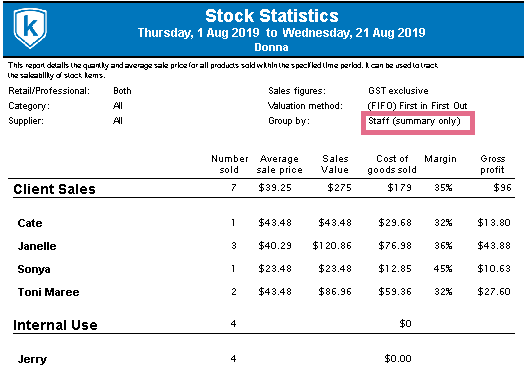Open the Client Sales section heading
528x392 pixels.
[x=54, y=189]
